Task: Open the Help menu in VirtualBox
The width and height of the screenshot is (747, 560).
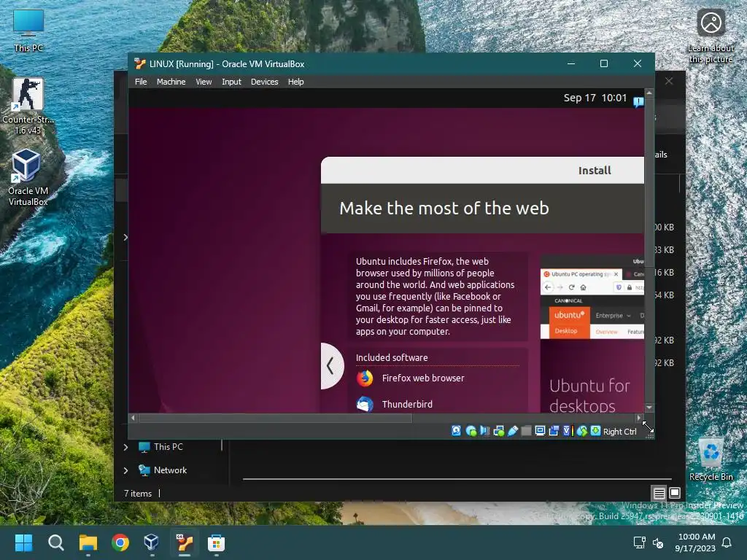Action: [x=296, y=82]
